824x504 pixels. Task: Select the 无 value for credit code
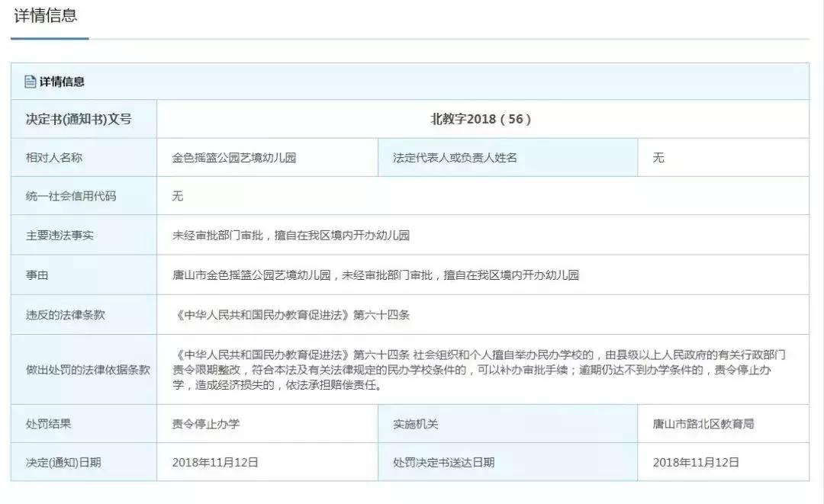click(178, 196)
